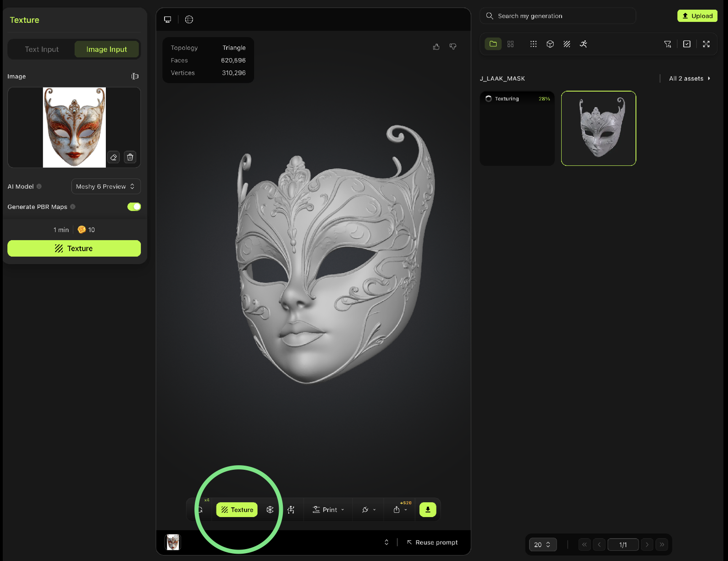Screen dimensions: 728x561
Task: Filter assets by texture stripes icon
Action: tap(567, 44)
